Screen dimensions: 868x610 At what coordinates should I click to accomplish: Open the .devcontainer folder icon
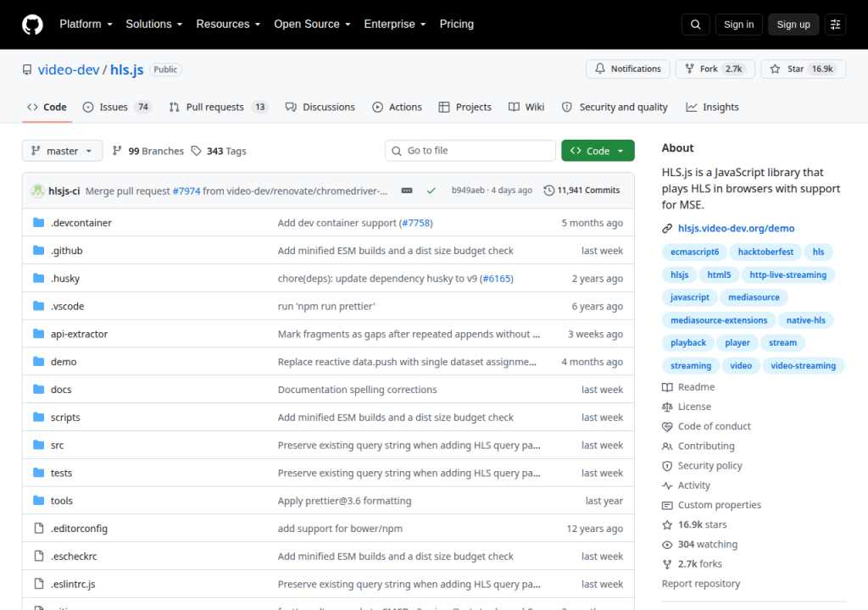tap(38, 223)
